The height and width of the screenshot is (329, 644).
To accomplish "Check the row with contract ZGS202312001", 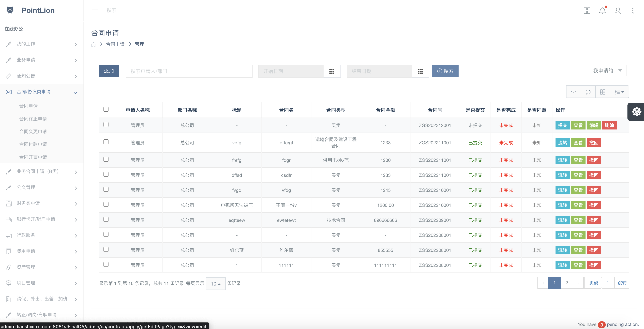I will click(106, 125).
